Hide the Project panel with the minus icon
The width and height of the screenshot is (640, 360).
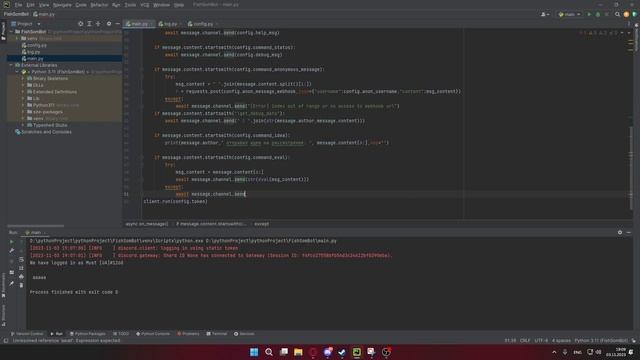[x=118, y=24]
